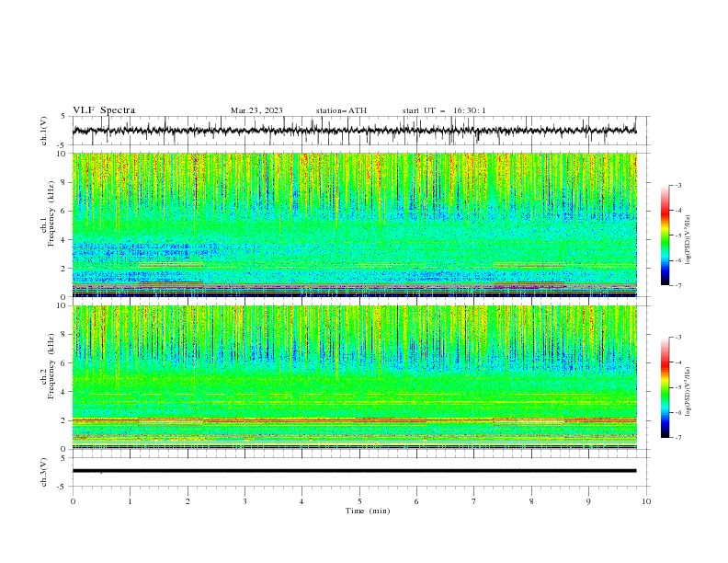This screenshot has width=728, height=563.
Task: Click the thick black ch.3 voltage trace
Action: pos(354,471)
